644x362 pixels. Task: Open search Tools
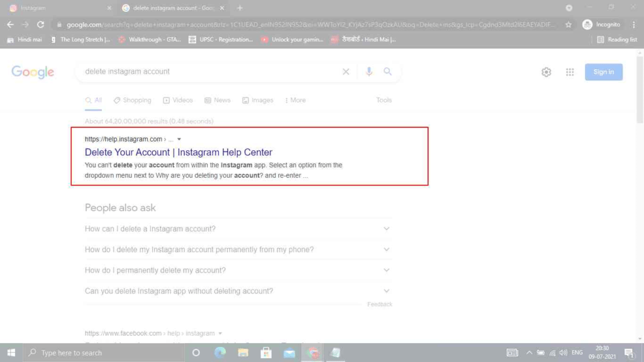(384, 100)
